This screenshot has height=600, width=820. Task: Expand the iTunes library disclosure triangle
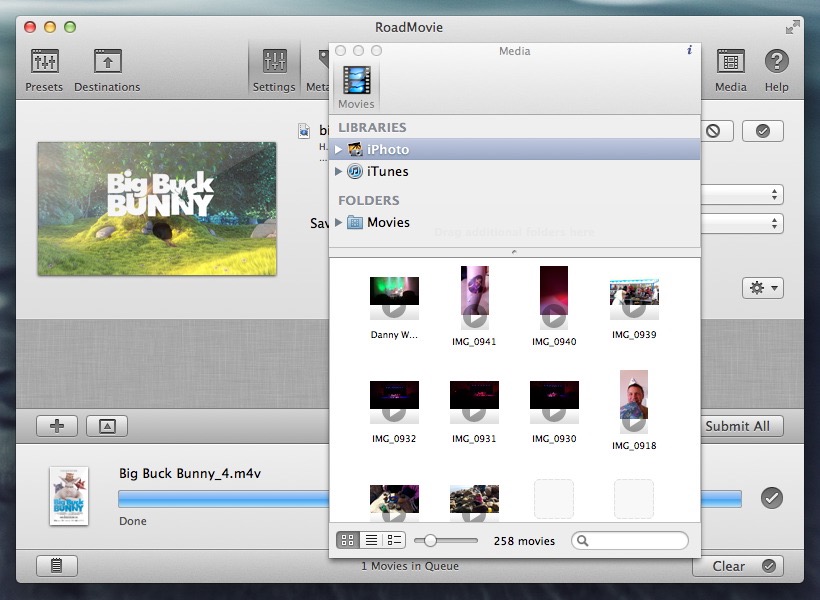point(339,172)
